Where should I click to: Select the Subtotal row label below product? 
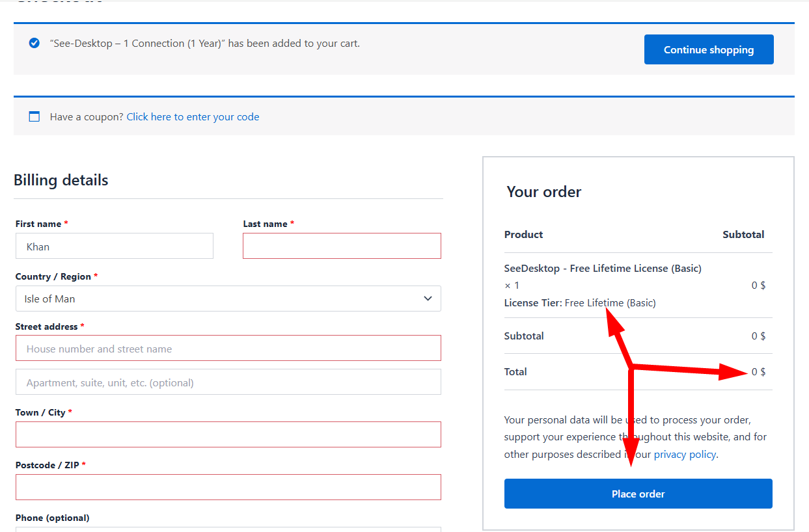point(524,336)
